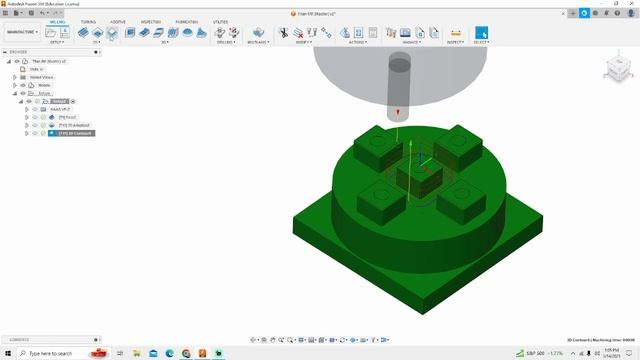Click the dome-shaped 3D strategy icon
The width and height of the screenshot is (640, 360).
point(187,32)
